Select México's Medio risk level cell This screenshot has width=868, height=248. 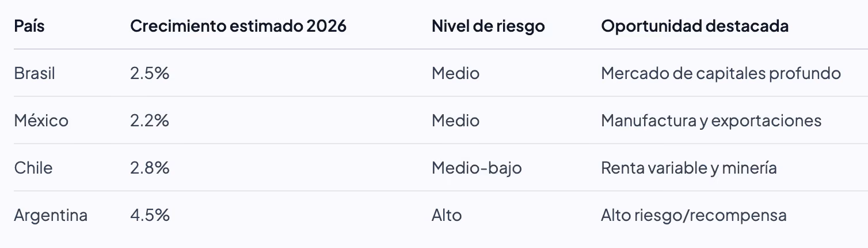pyautogui.click(x=455, y=121)
